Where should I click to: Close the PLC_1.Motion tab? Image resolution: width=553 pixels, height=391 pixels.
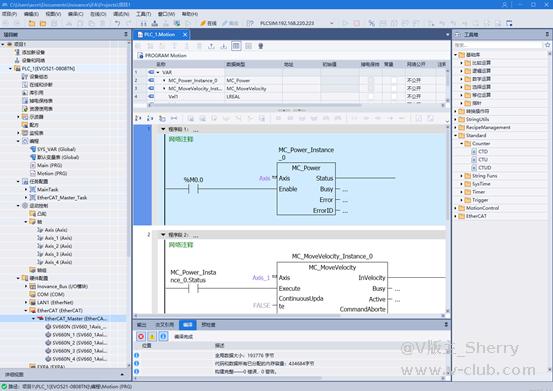coord(185,35)
